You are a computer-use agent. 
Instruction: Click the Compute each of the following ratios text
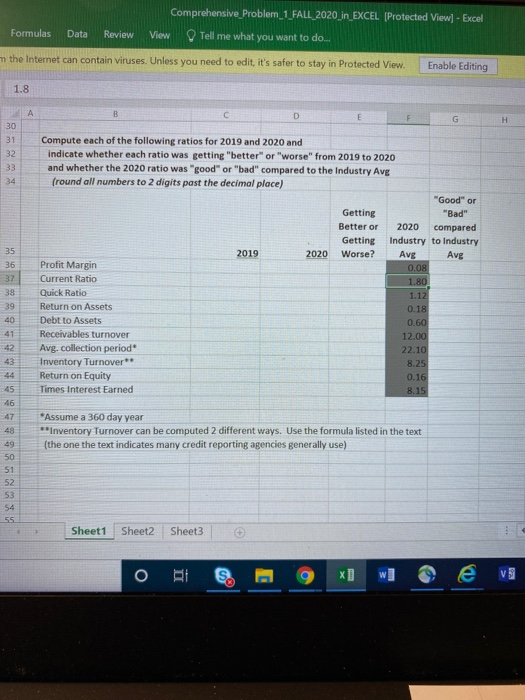pyautogui.click(x=172, y=142)
